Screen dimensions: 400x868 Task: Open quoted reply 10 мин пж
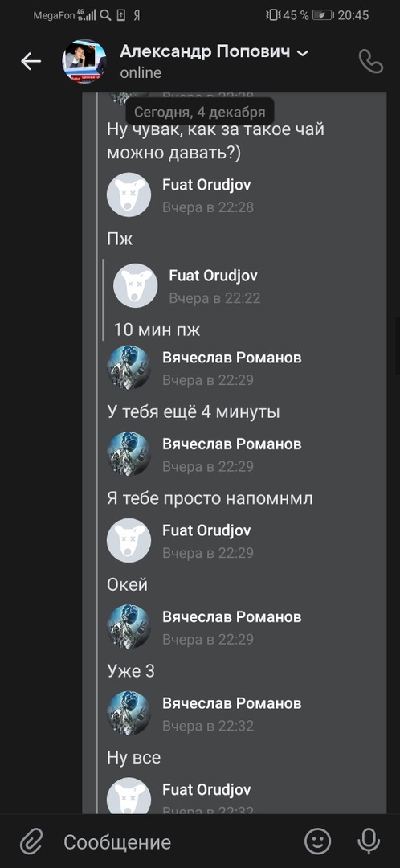[157, 330]
